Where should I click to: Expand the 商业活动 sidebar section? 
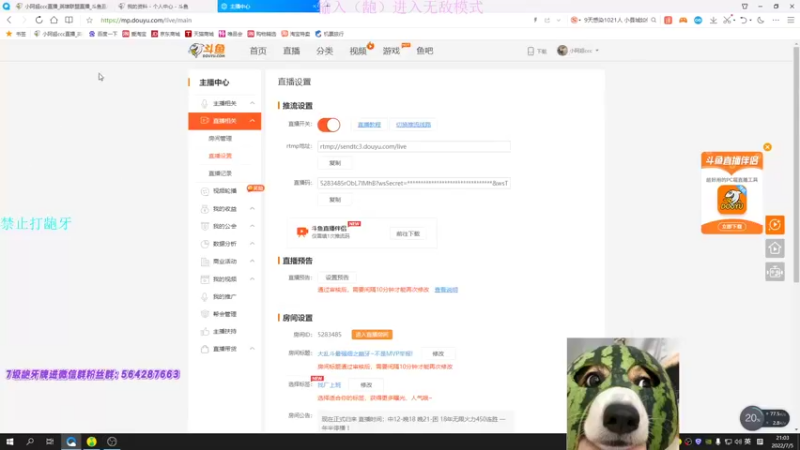coord(252,261)
